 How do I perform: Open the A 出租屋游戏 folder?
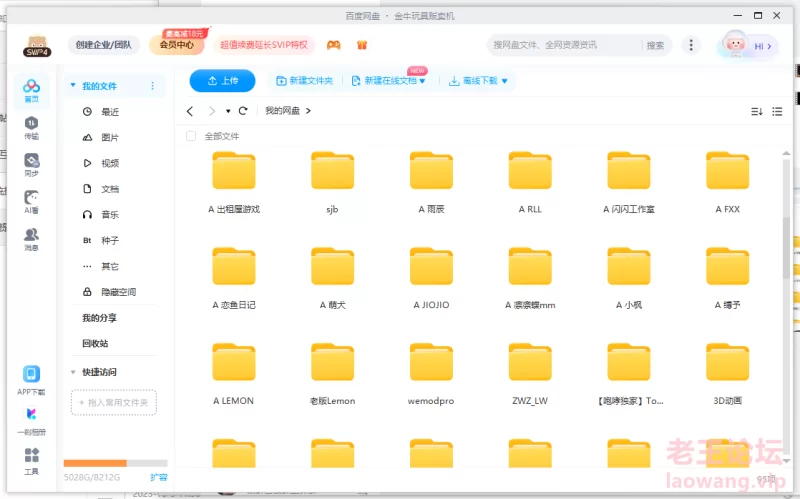pyautogui.click(x=234, y=183)
